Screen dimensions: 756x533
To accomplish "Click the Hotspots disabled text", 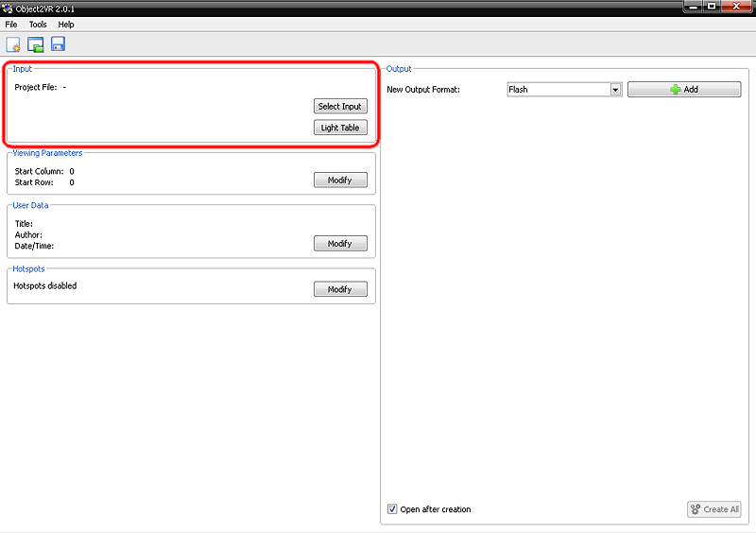I will tap(44, 285).
